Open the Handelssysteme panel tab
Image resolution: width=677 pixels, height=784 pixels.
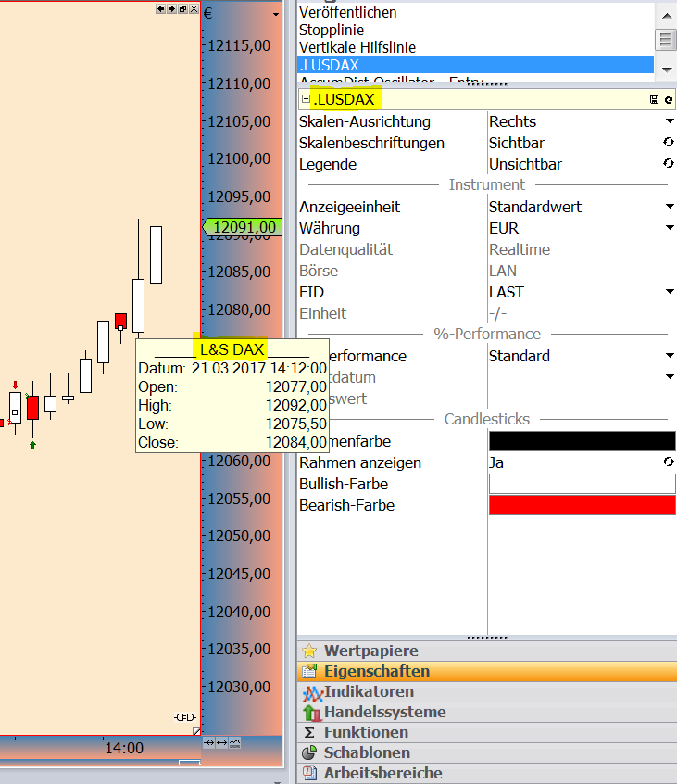487,712
